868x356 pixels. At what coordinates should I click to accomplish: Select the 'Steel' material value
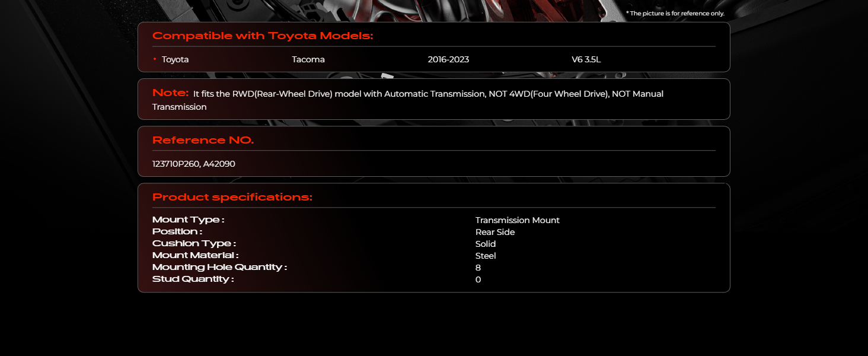486,256
